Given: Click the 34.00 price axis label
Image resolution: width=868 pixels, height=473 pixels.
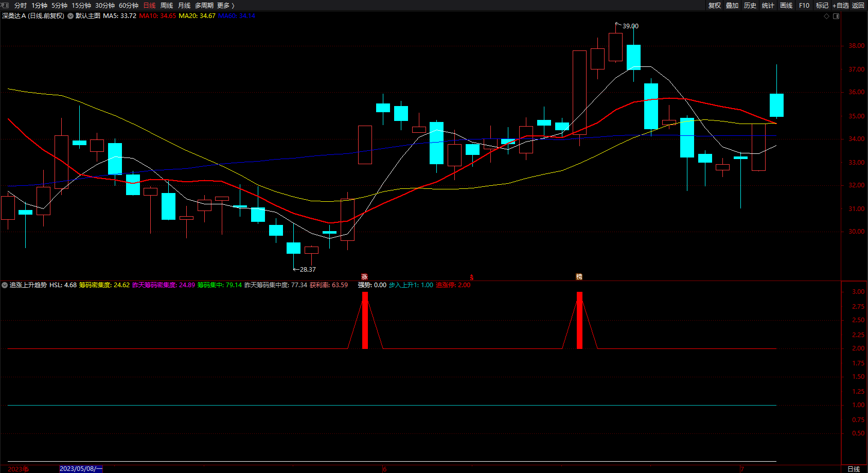Looking at the screenshot, I should [856, 139].
